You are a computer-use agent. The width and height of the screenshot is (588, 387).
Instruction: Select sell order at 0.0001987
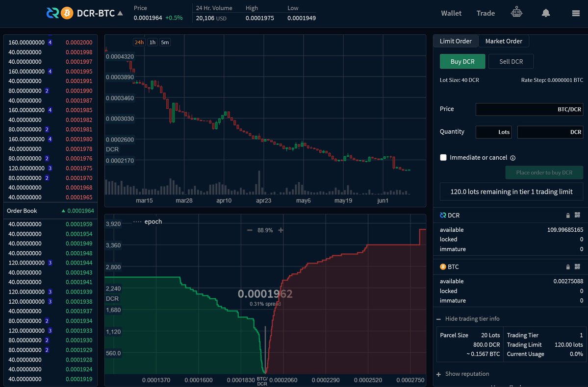coord(50,101)
